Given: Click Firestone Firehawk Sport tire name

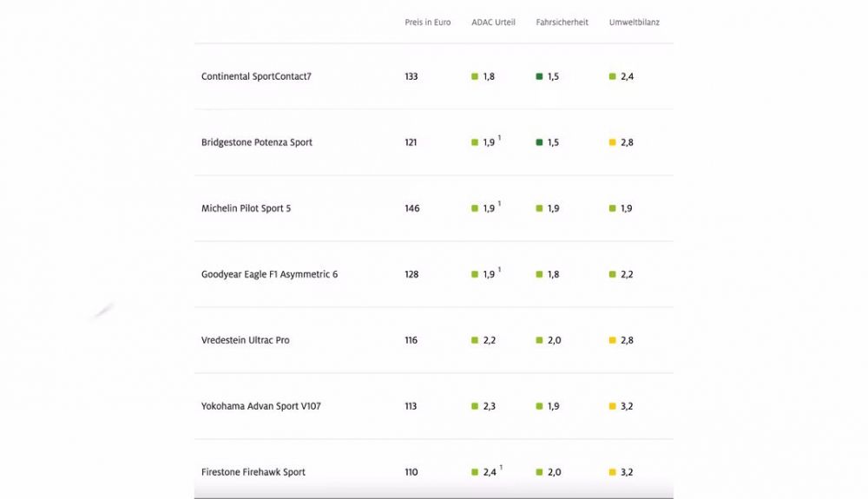Looking at the screenshot, I should pyautogui.click(x=253, y=472).
